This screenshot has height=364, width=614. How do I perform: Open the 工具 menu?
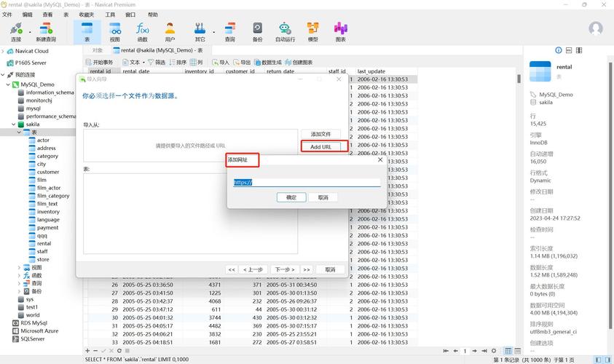(x=110, y=15)
